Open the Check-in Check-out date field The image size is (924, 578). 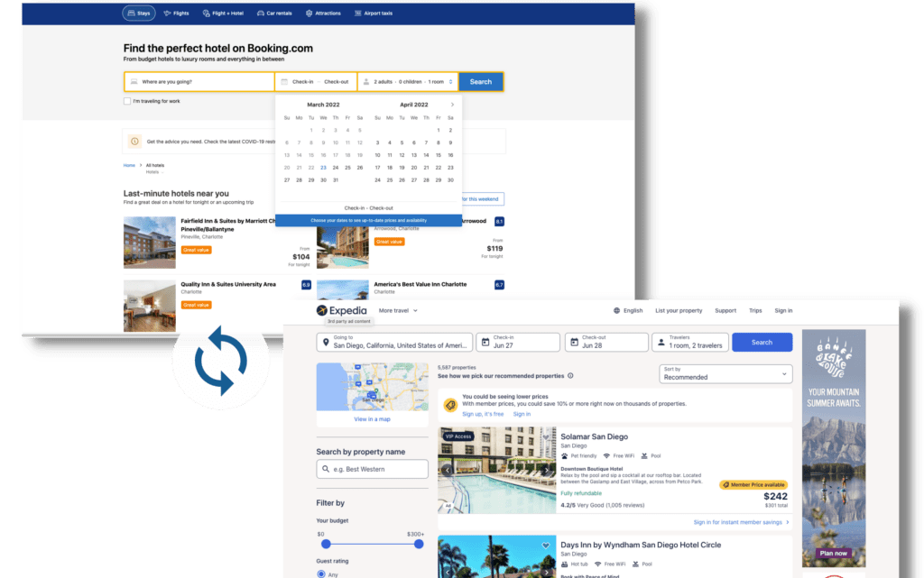pyautogui.click(x=316, y=82)
